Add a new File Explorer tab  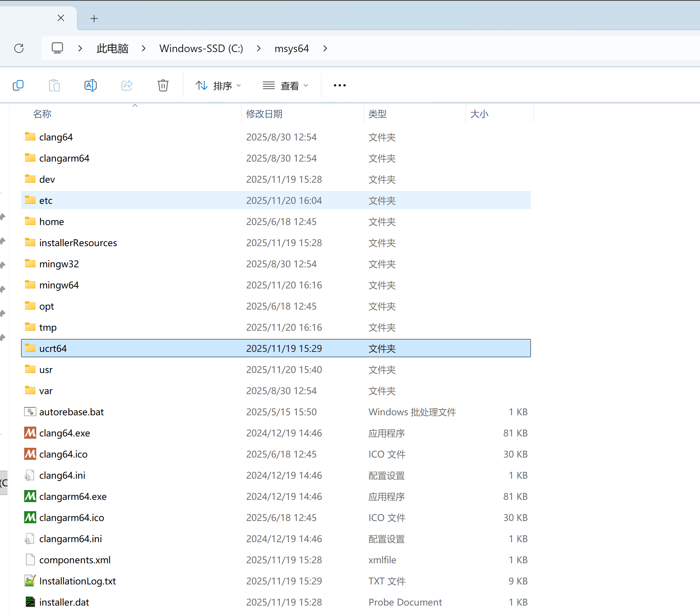[x=94, y=18]
